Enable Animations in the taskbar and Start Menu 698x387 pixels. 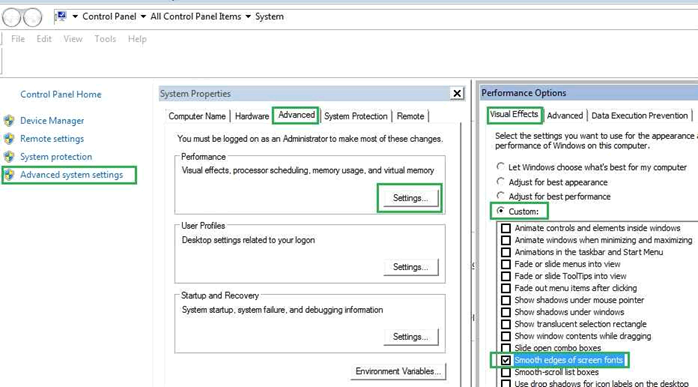(506, 253)
